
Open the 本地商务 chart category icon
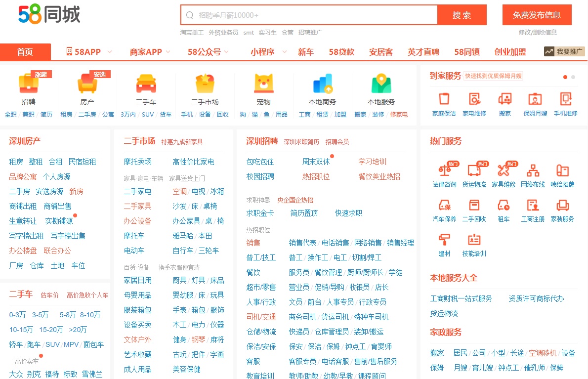(x=323, y=84)
